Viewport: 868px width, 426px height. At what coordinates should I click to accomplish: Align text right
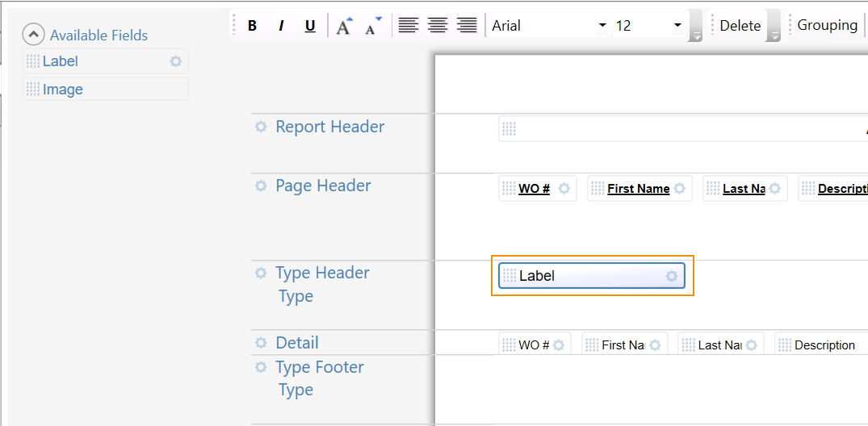467,26
